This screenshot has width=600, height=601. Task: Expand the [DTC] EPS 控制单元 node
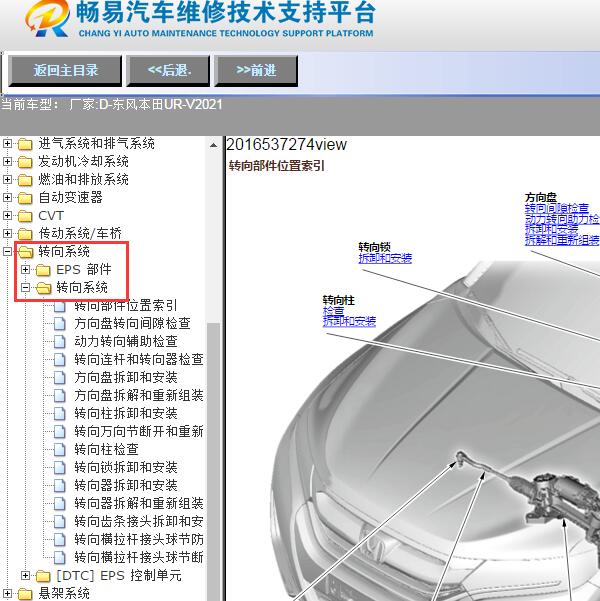[x=25, y=575]
